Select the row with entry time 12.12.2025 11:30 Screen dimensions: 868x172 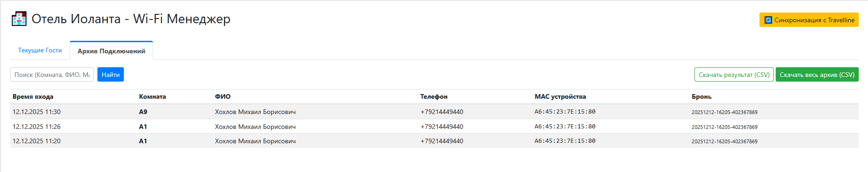point(434,112)
